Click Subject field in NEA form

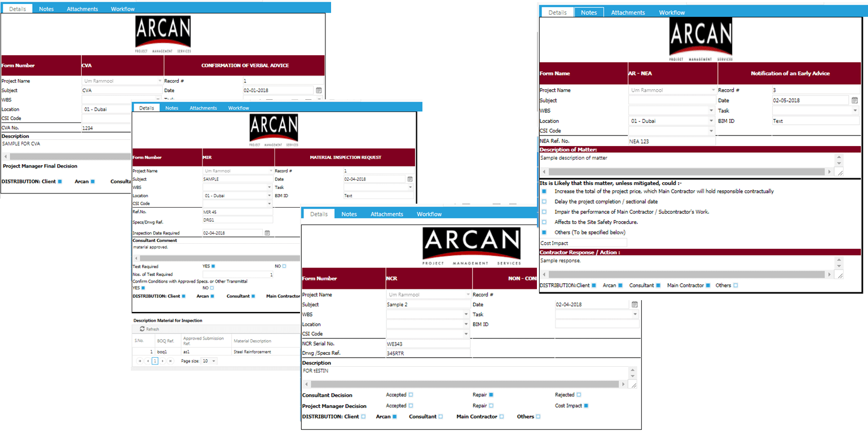[672, 100]
